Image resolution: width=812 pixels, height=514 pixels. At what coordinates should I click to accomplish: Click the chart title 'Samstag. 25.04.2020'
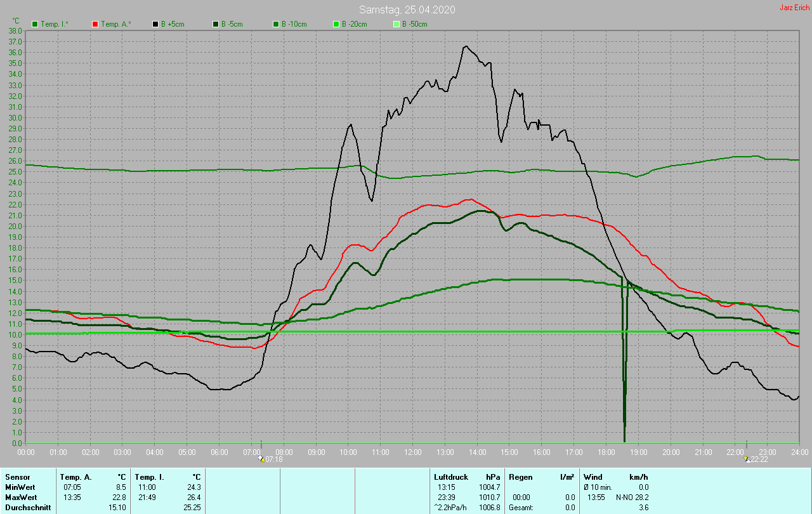407,10
